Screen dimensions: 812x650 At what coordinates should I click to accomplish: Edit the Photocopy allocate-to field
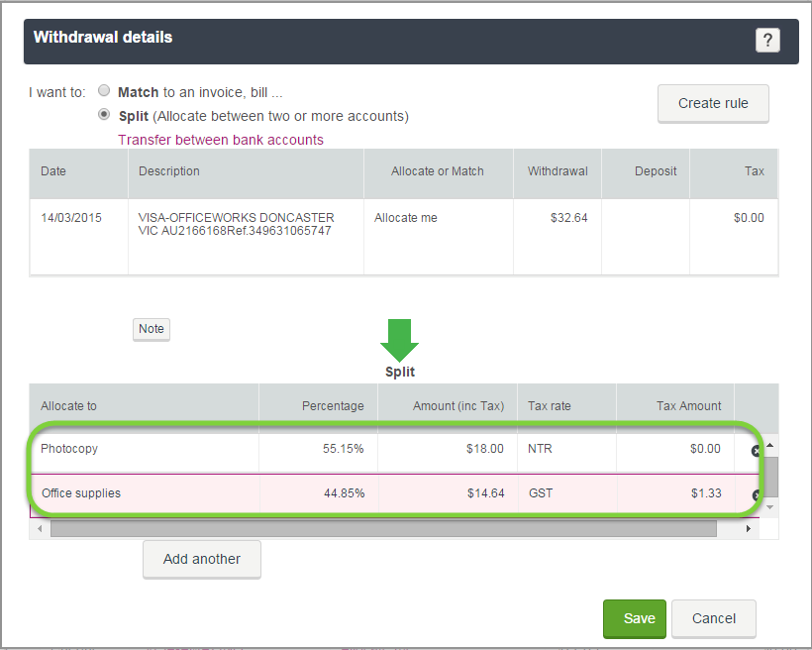tap(145, 449)
